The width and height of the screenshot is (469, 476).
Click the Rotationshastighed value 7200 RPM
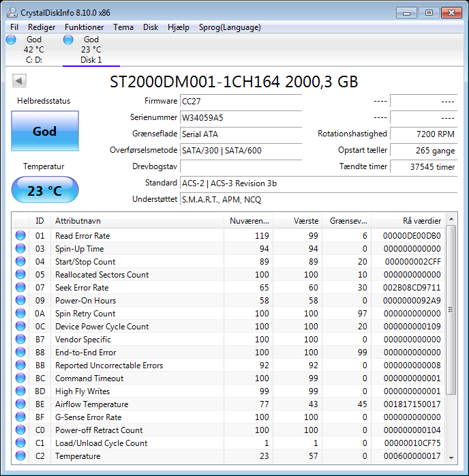(x=423, y=134)
